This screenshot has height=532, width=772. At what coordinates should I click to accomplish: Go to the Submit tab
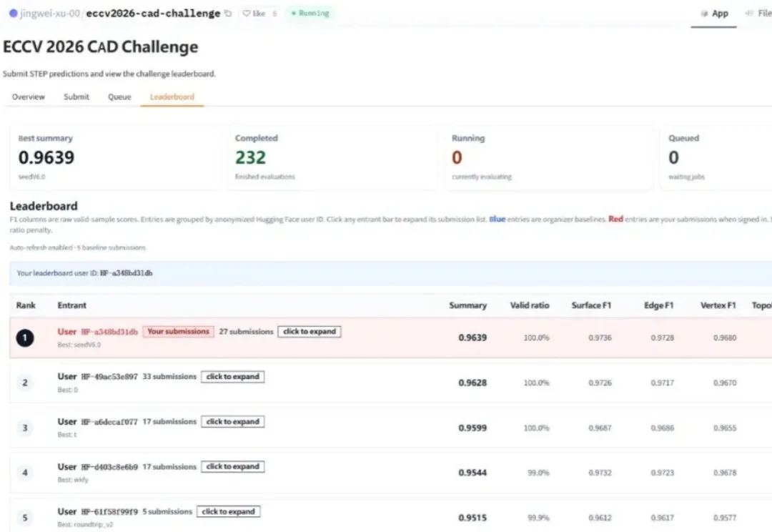point(76,97)
